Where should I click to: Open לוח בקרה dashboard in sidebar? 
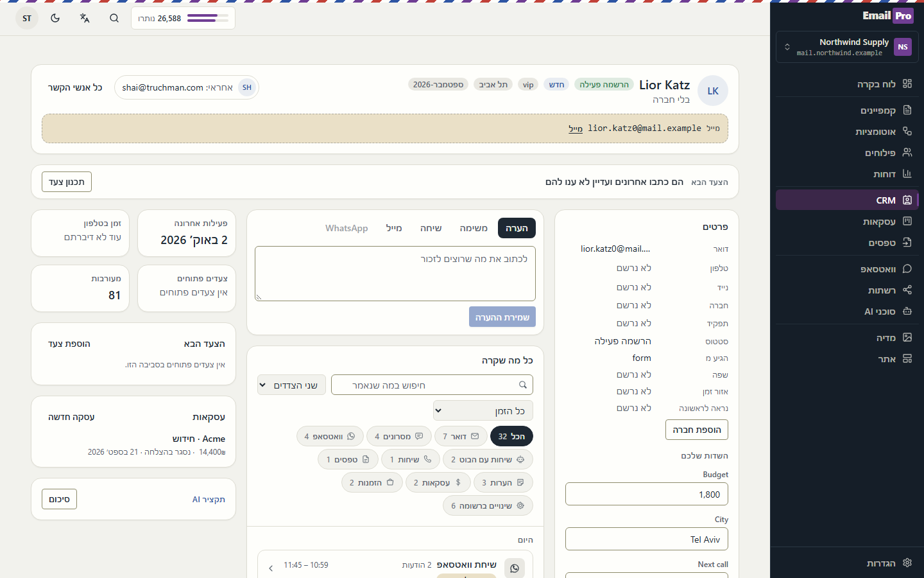pos(847,83)
